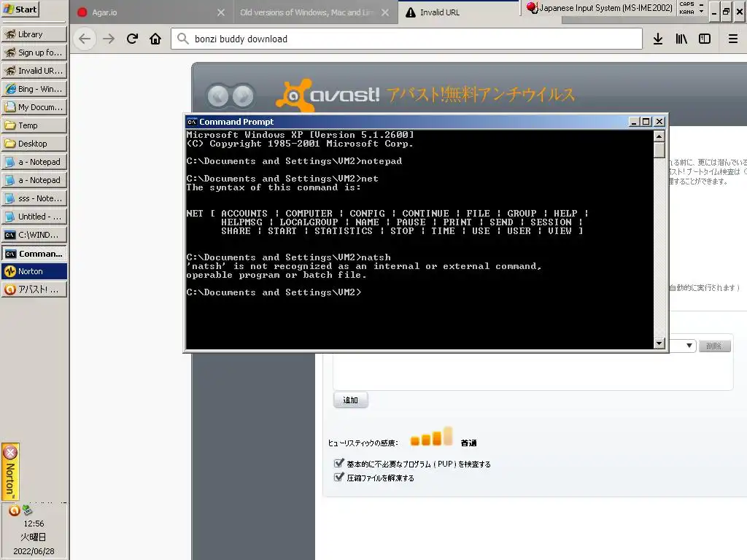Screen dimensions: 747x560
Task: Click the avast orange logo
Action: [294, 96]
